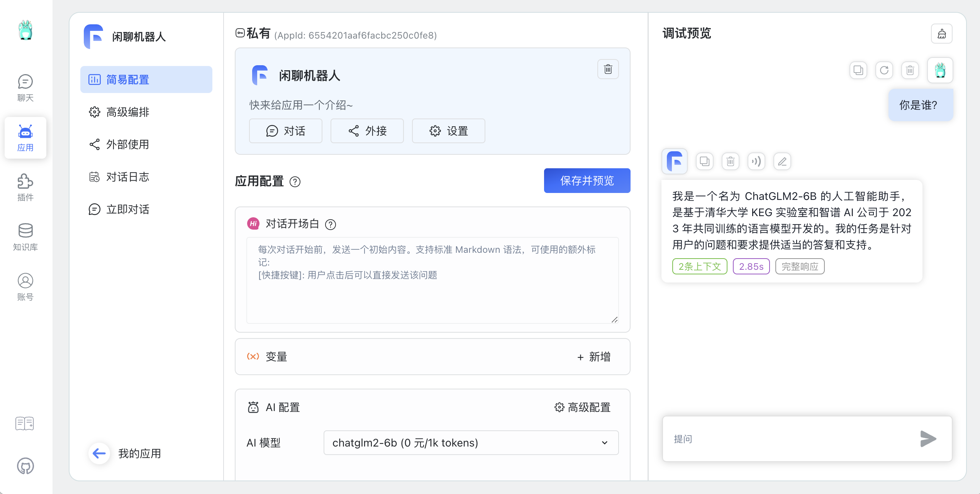The width and height of the screenshot is (980, 494).
Task: Delete the 闲聊机器人 app with trash icon
Action: point(608,69)
